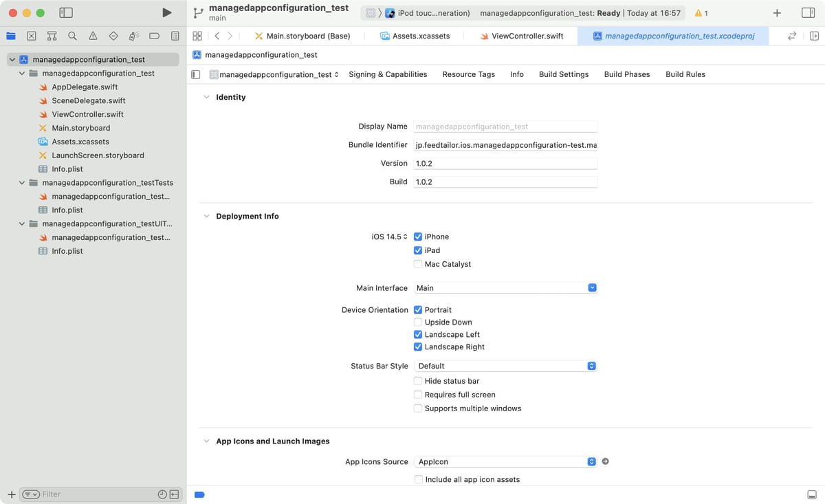Viewport: 825px width, 504px height.
Task: Open the Find navigator magnifier icon
Action: coord(72,36)
